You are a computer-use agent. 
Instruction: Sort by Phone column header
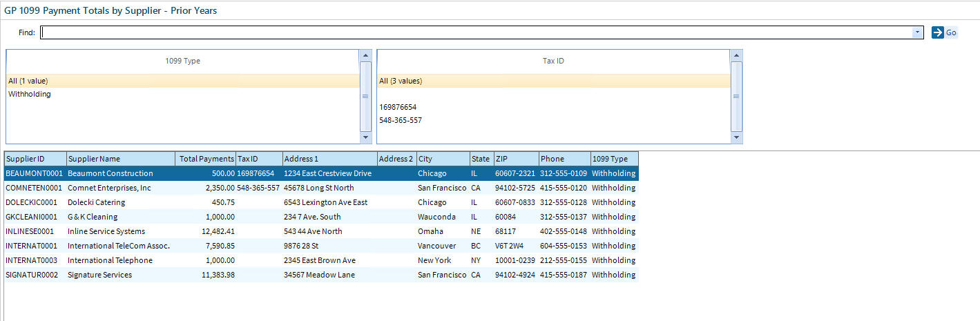pyautogui.click(x=564, y=159)
